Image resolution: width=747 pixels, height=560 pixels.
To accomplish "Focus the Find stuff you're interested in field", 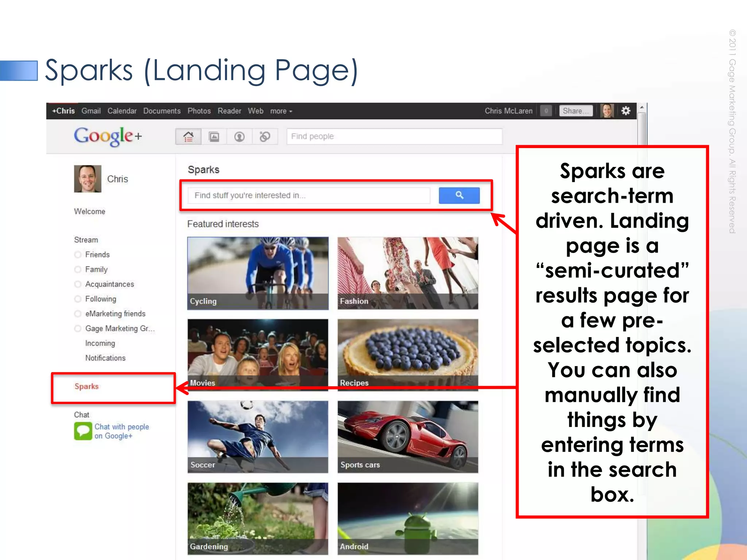I will pos(309,195).
